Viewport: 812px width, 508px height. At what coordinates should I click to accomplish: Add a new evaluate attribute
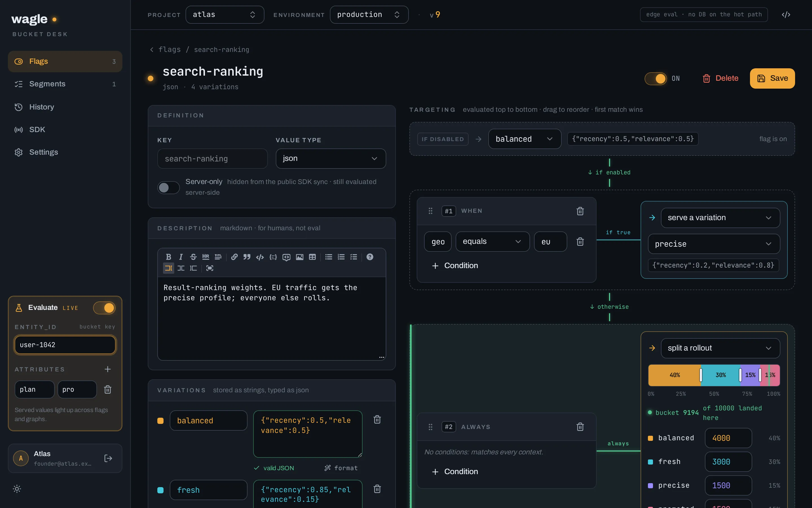pos(108,369)
